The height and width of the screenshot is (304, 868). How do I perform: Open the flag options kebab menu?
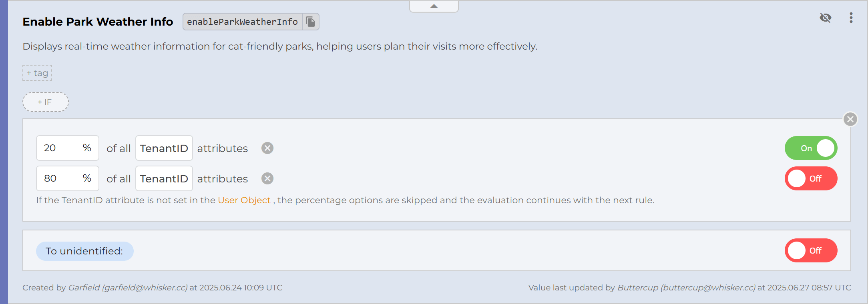pyautogui.click(x=851, y=18)
